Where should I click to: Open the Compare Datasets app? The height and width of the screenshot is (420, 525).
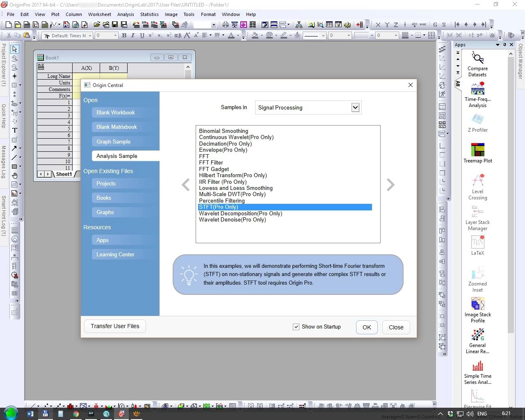coord(477,64)
